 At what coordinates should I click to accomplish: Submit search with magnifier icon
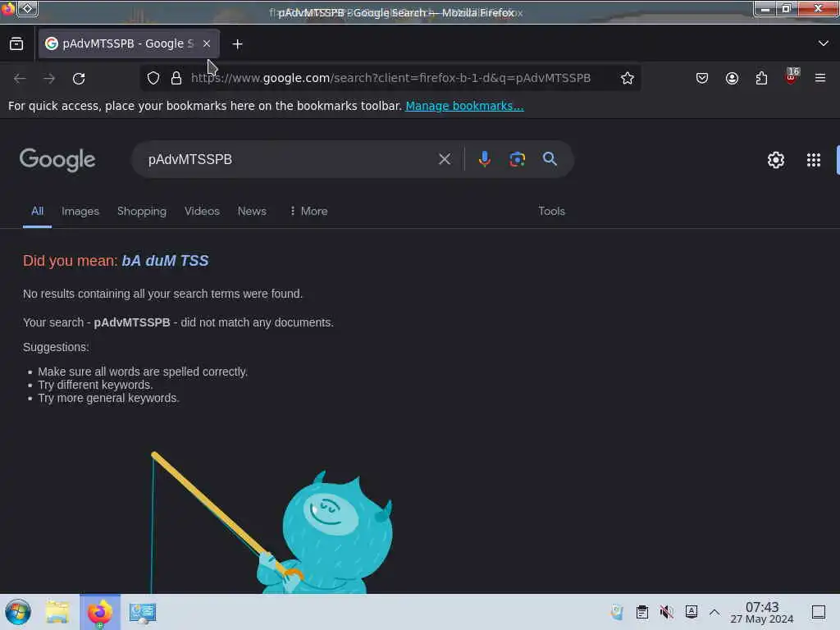[550, 158]
